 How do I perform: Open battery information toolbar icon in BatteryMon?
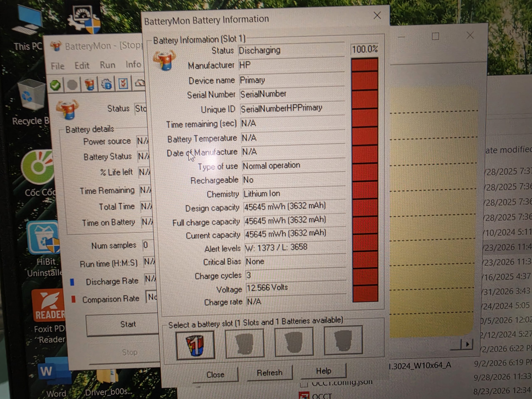[x=90, y=84]
